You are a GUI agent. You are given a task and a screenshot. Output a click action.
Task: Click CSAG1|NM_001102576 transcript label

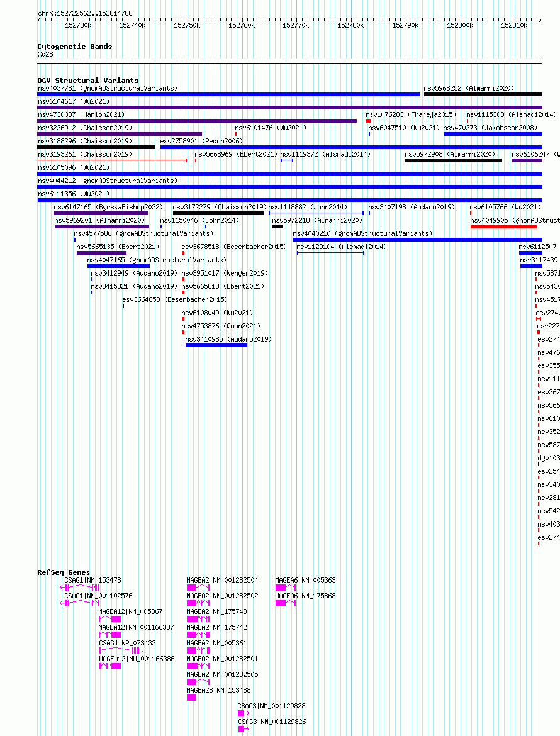pyautogui.click(x=98, y=596)
